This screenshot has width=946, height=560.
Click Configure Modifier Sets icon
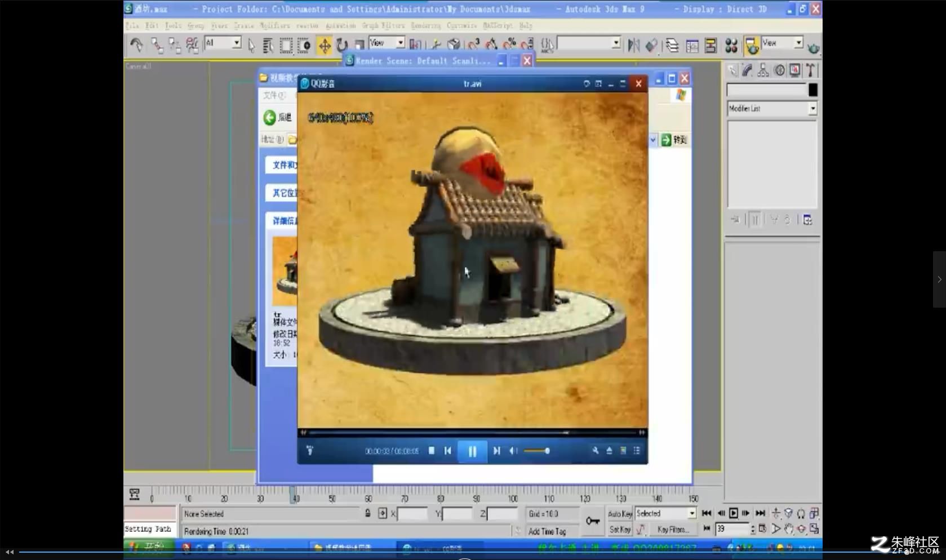807,220
